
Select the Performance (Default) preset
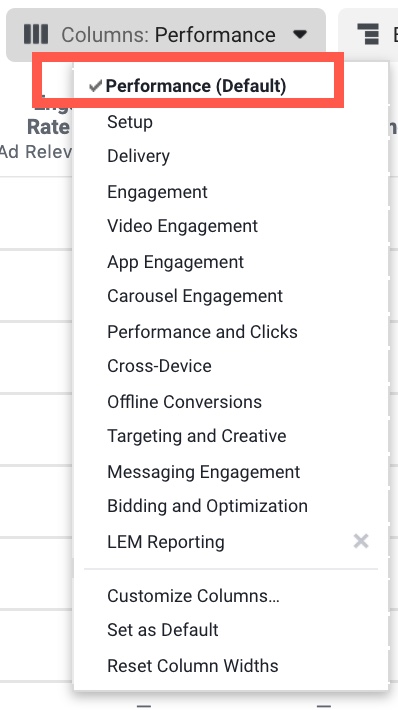(196, 86)
